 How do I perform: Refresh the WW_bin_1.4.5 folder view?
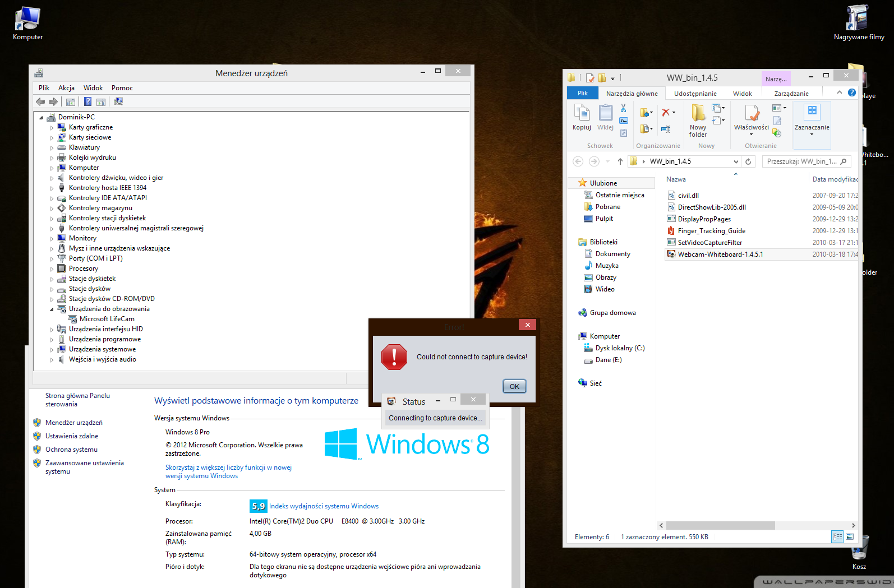(748, 161)
